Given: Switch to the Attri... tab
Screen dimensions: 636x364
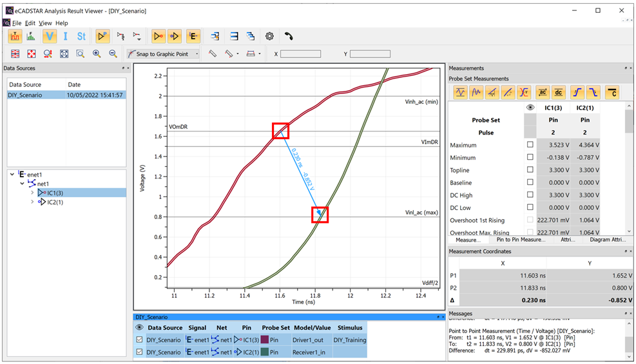Looking at the screenshot, I should coord(568,240).
